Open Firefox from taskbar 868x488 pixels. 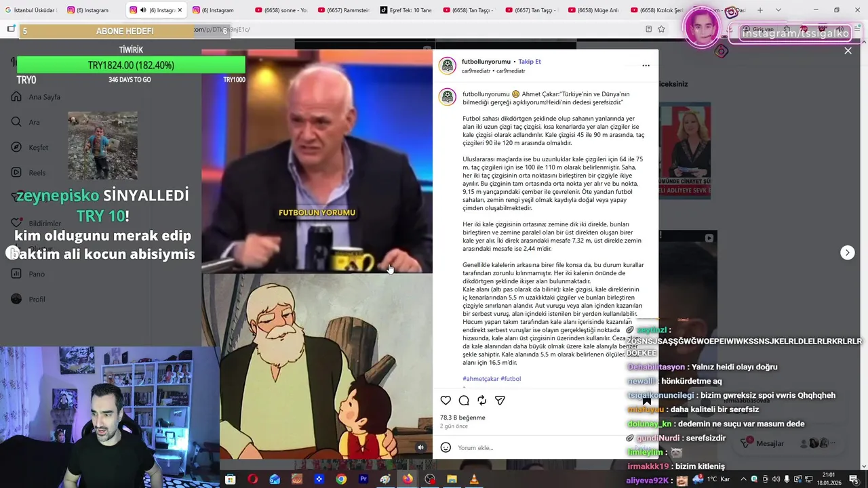coord(408,479)
